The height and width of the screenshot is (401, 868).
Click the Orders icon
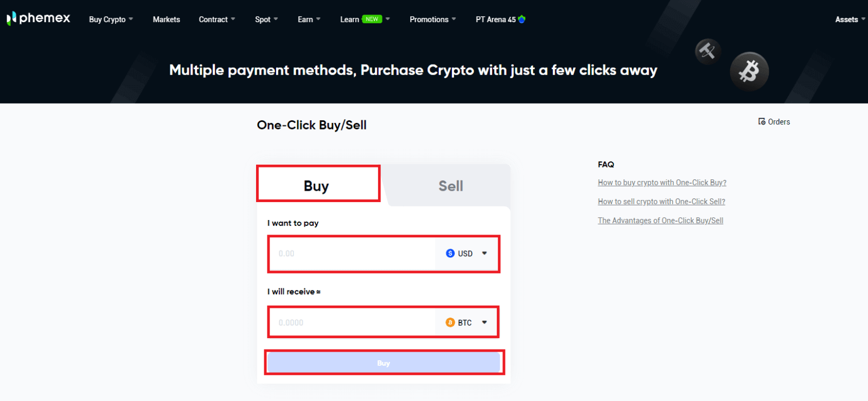pyautogui.click(x=762, y=121)
